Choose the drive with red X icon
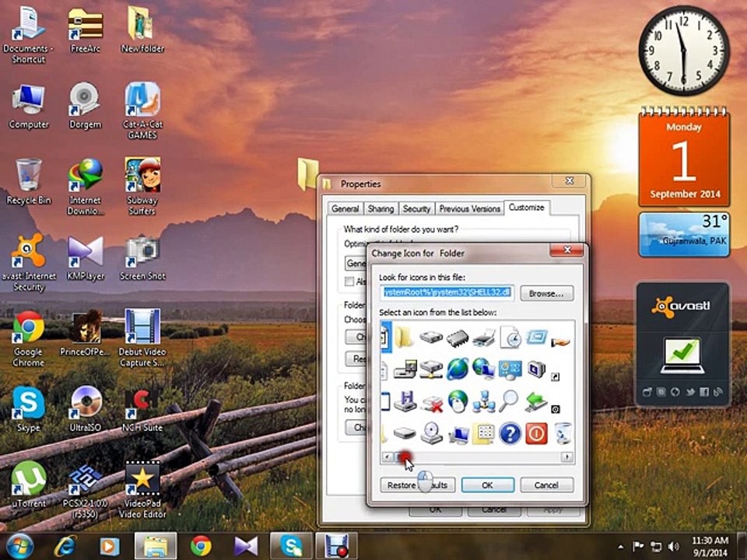The image size is (747, 560). pos(432,402)
